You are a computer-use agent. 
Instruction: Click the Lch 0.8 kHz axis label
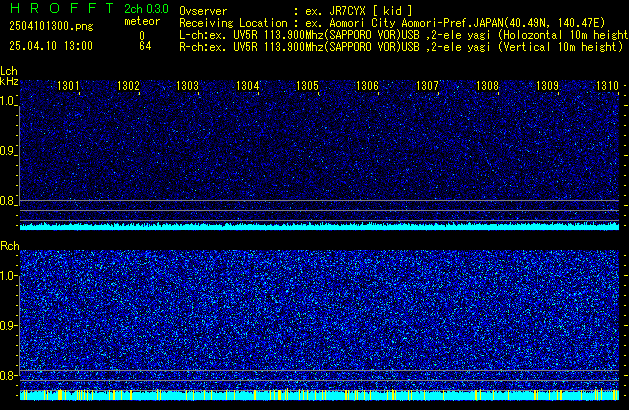click(7, 201)
